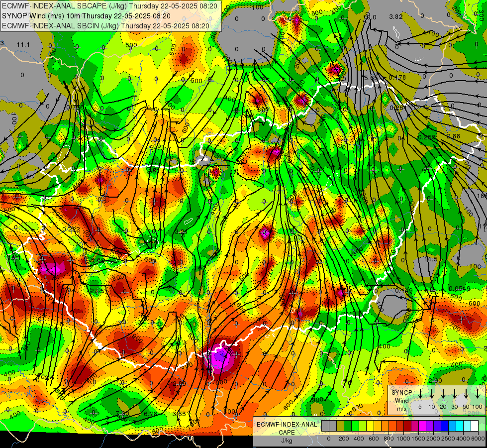This screenshot has width=487, height=448.
Task: Click the 14.5 value on the map
Action: [x=431, y=259]
